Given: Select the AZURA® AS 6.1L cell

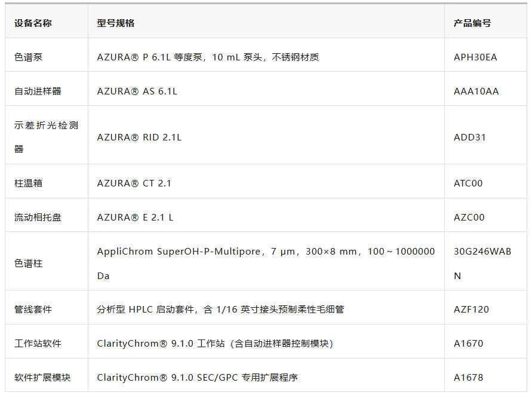Looking at the screenshot, I should pyautogui.click(x=266, y=89).
